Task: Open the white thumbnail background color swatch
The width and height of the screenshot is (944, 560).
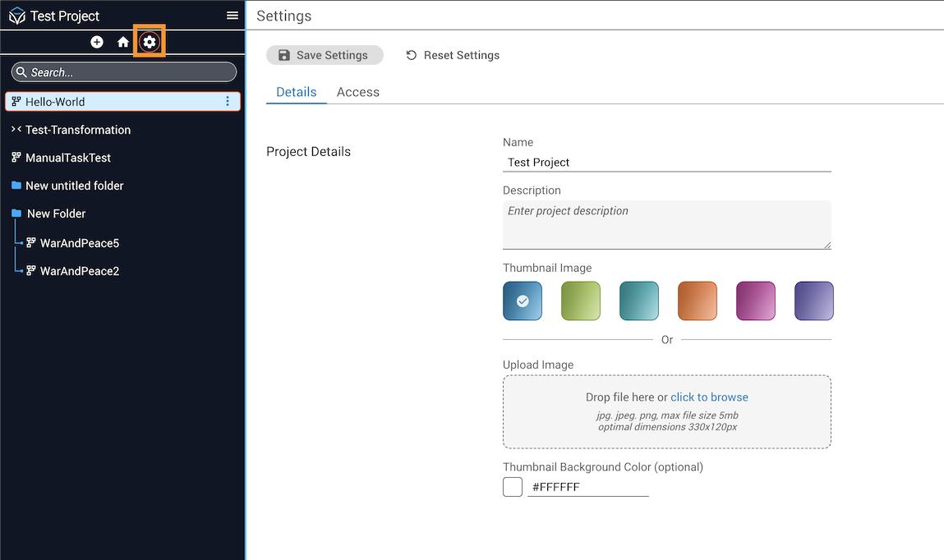Action: tap(513, 487)
